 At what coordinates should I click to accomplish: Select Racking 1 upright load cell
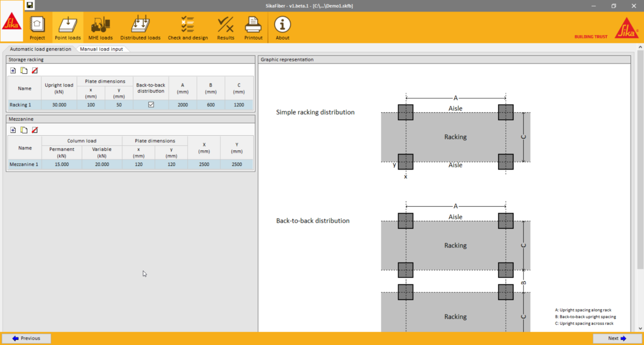[x=59, y=105]
